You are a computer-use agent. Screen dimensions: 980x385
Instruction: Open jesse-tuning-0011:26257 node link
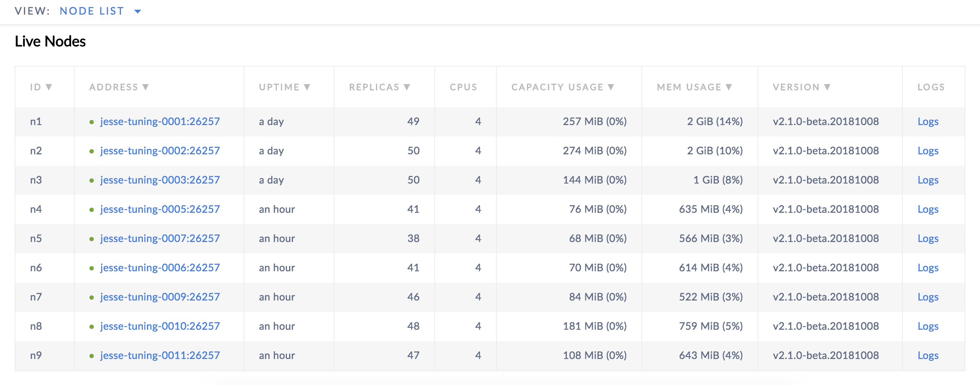pyautogui.click(x=160, y=355)
